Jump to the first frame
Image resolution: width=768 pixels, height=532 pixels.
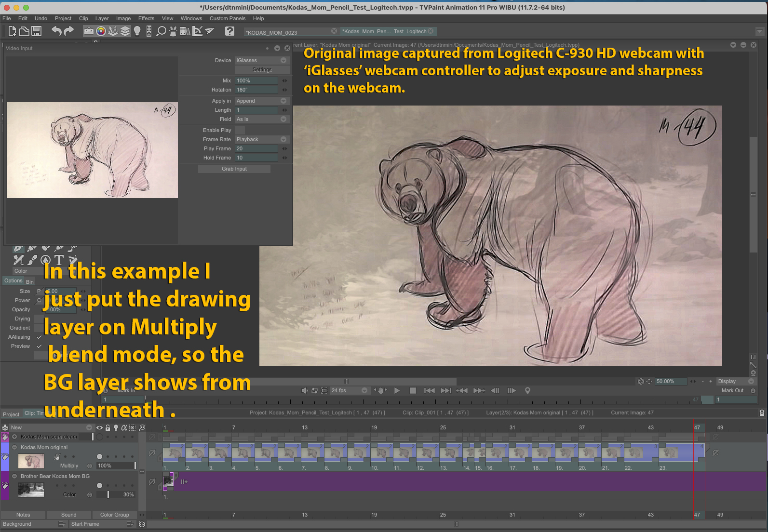click(429, 390)
